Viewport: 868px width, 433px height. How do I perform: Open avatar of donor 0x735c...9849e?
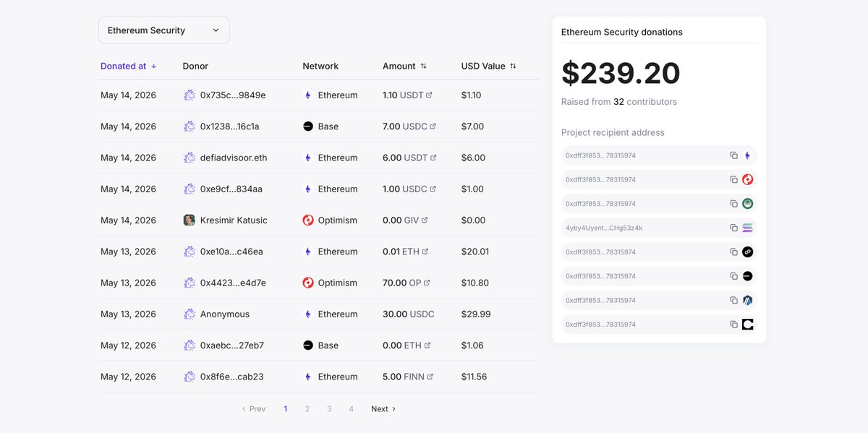[x=190, y=95]
